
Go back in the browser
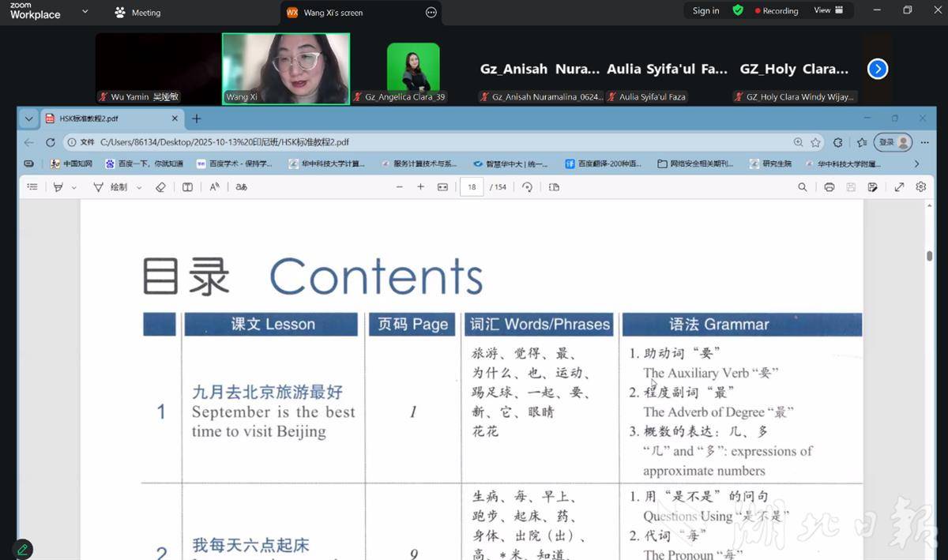coord(29,142)
